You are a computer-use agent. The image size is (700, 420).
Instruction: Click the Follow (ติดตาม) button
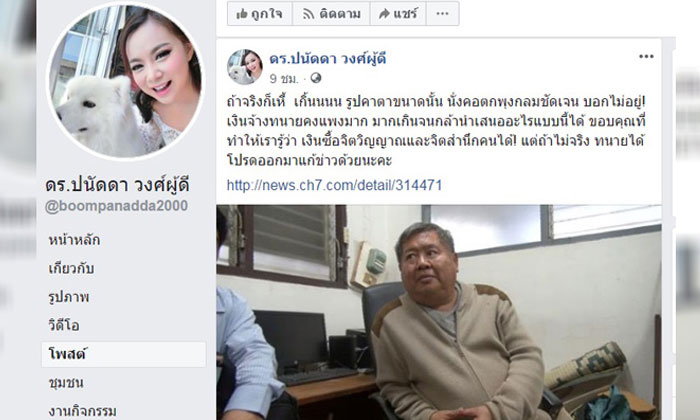(x=331, y=13)
